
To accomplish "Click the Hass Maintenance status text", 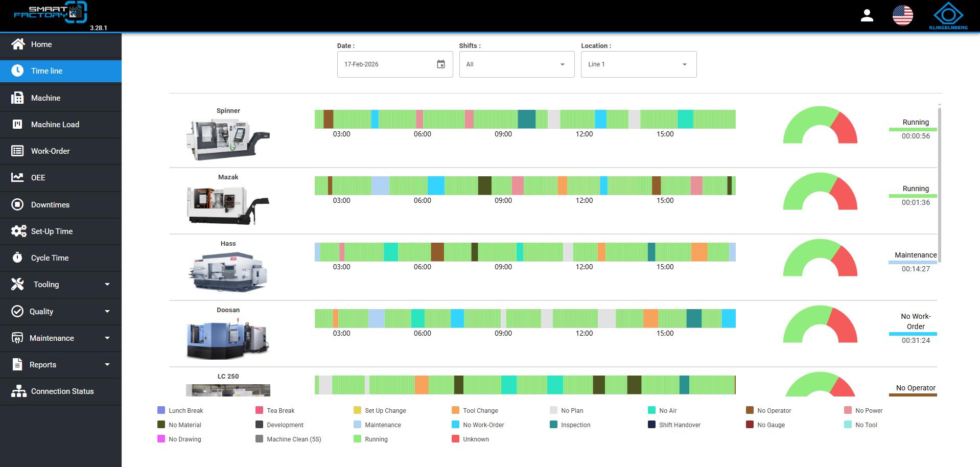I will (916, 255).
